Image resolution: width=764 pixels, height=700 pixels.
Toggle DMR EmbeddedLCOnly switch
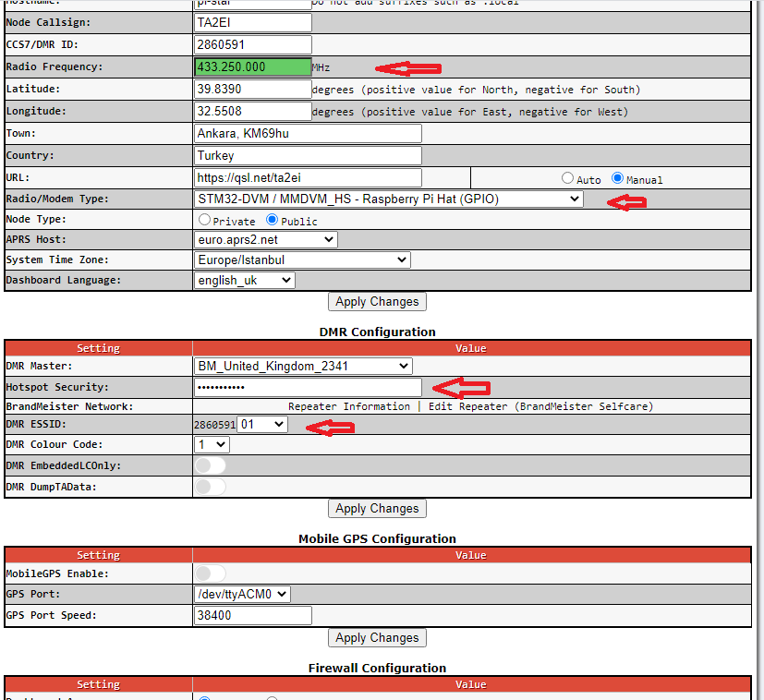tap(210, 465)
